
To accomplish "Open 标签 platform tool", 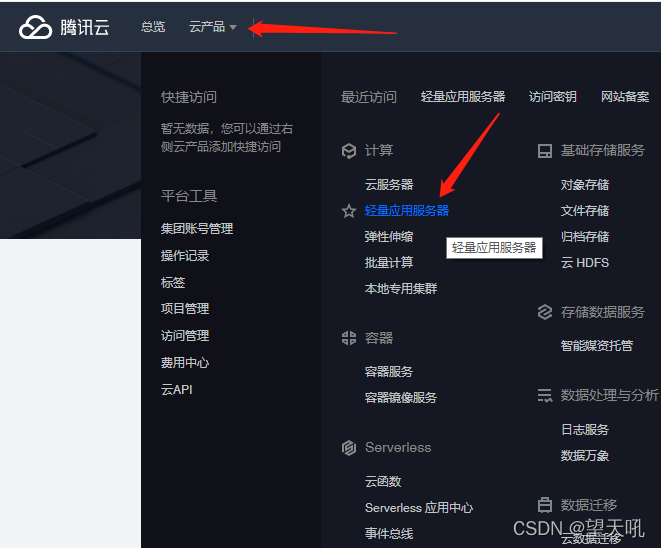I will coord(173,282).
